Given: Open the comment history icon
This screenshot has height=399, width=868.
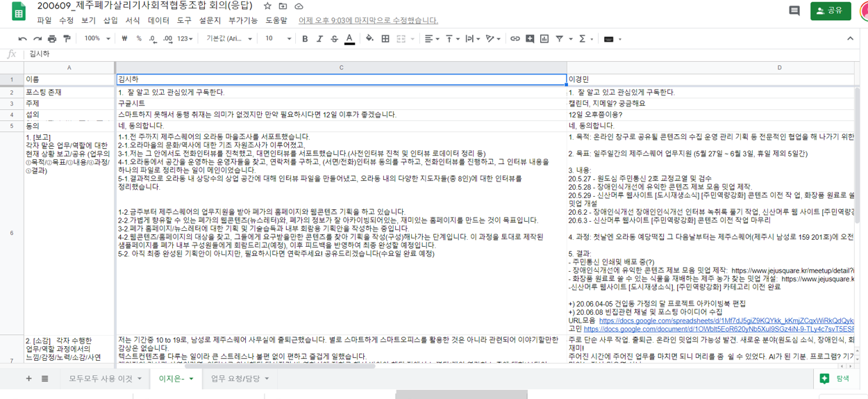Looking at the screenshot, I should click(x=794, y=11).
